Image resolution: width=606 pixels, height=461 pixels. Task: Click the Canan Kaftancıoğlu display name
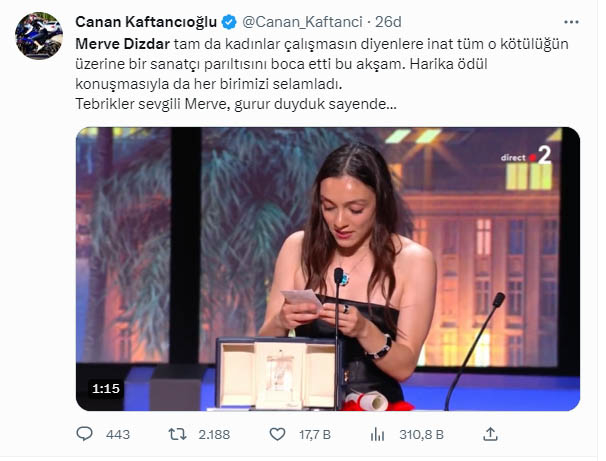tap(146, 21)
